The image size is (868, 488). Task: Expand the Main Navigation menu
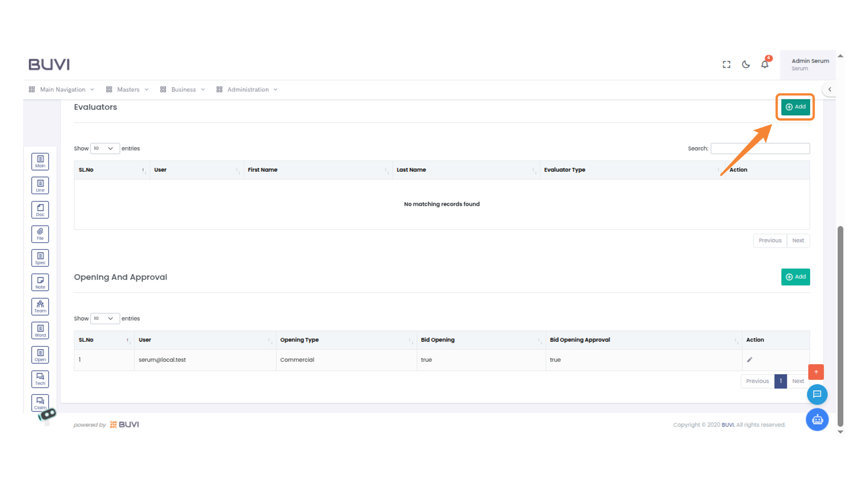(62, 89)
